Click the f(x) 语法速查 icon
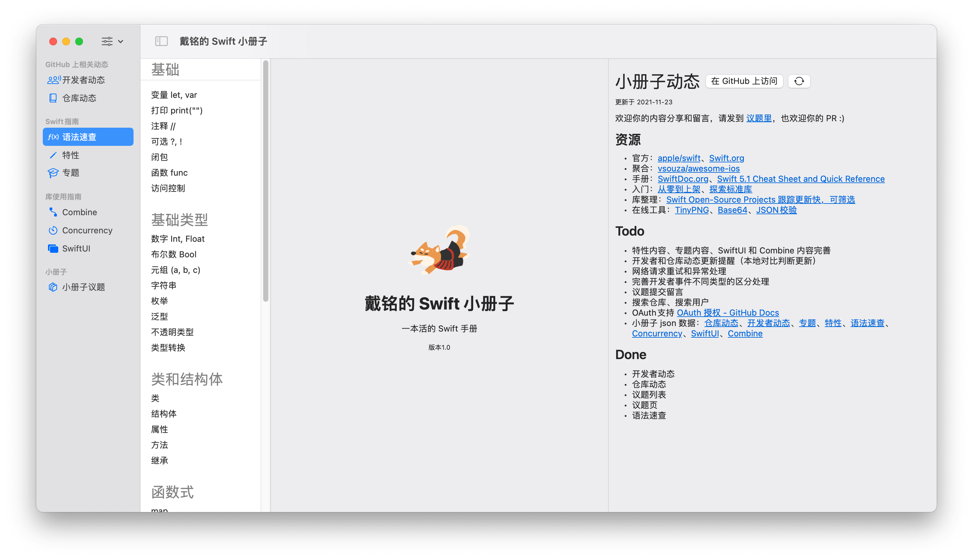This screenshot has height=560, width=973. (x=53, y=137)
